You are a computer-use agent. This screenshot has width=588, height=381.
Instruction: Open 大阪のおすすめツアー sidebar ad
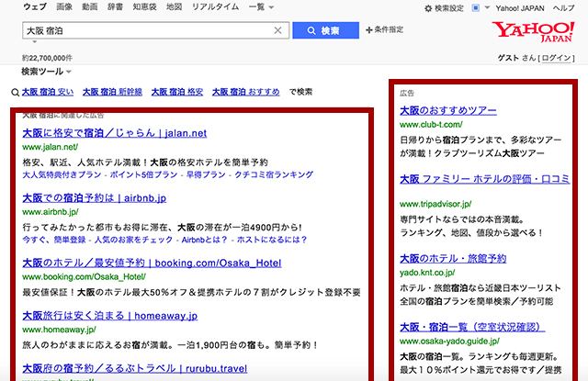[x=448, y=110]
